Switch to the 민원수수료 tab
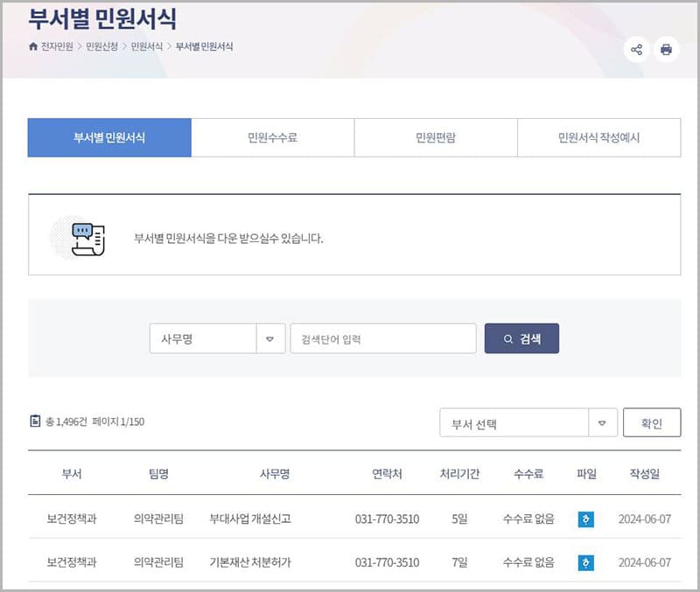This screenshot has width=700, height=592. pos(272,138)
